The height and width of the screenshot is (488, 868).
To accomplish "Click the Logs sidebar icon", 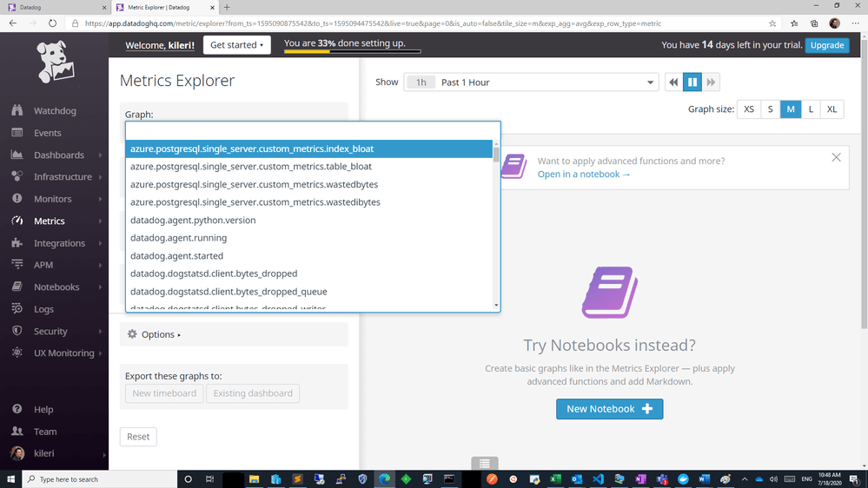I will pos(17,308).
